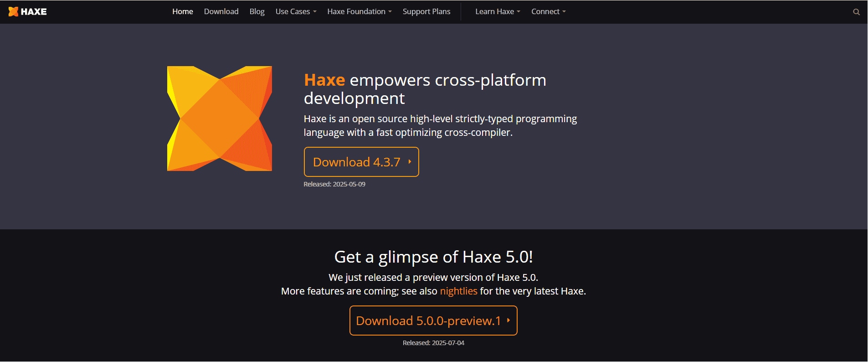Click the orange 'Haxe' heading word
This screenshot has height=362, width=868.
pyautogui.click(x=324, y=80)
